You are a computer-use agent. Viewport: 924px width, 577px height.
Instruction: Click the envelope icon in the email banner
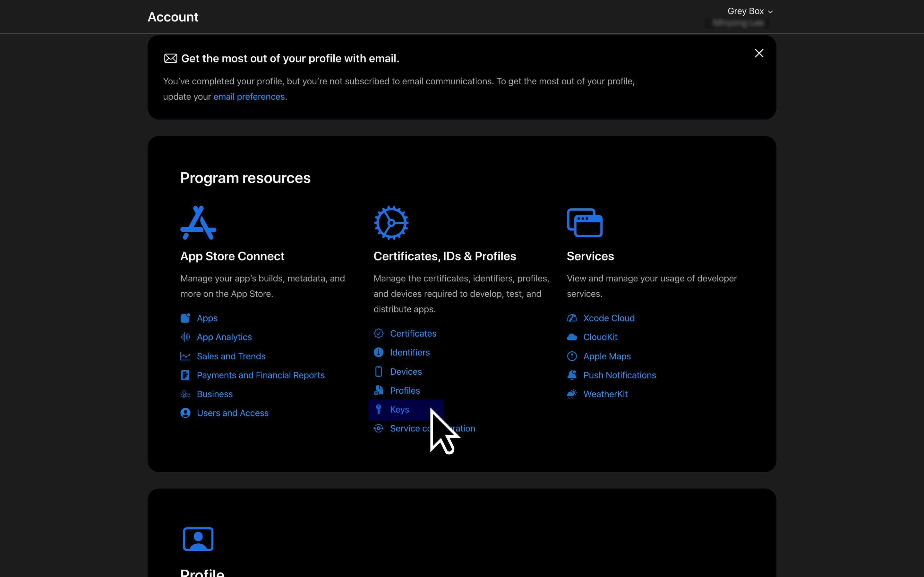coord(170,58)
